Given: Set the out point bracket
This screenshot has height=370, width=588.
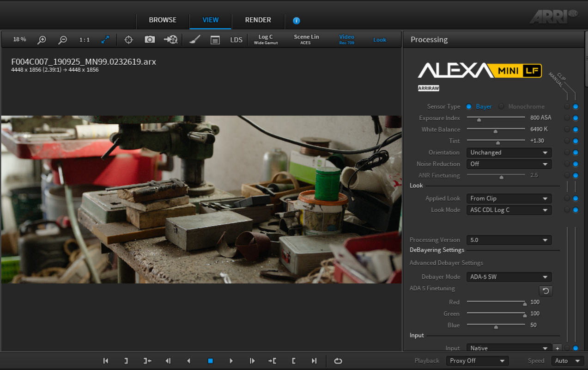Looking at the screenshot, I should pyautogui.click(x=126, y=361).
